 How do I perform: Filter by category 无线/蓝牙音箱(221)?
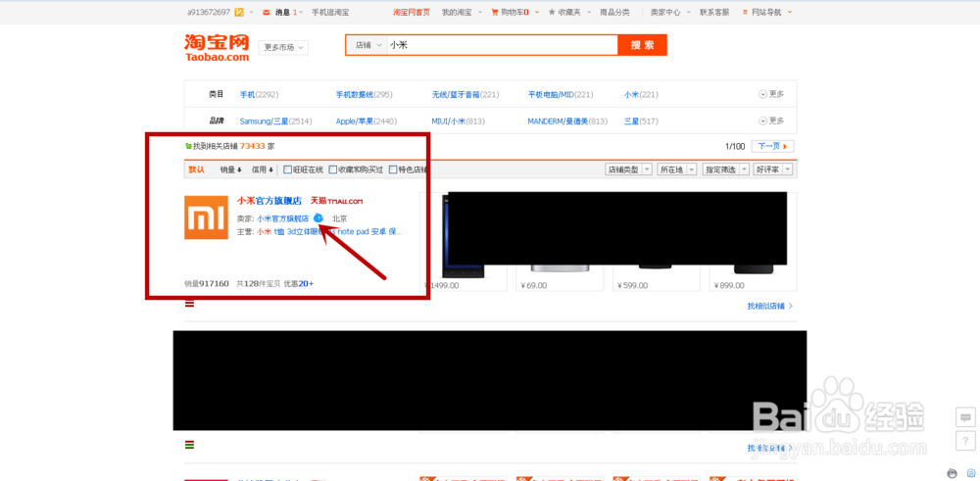click(x=465, y=94)
